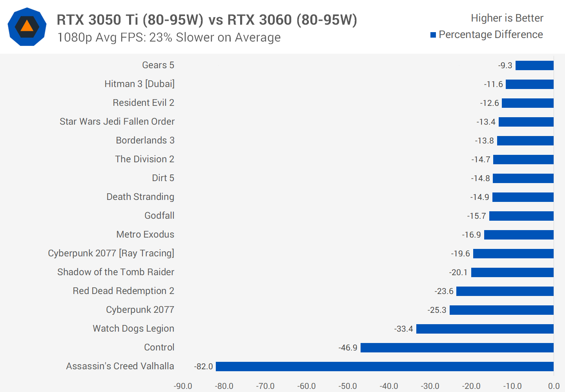The width and height of the screenshot is (565, 392).
Task: Click the '-25.3' value label
Action: coord(437,310)
